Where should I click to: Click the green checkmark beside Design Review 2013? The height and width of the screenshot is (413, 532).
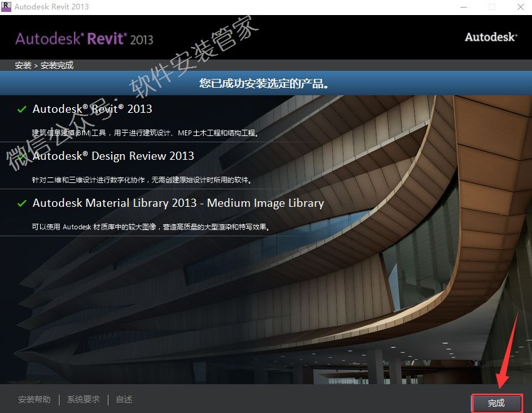[22, 157]
